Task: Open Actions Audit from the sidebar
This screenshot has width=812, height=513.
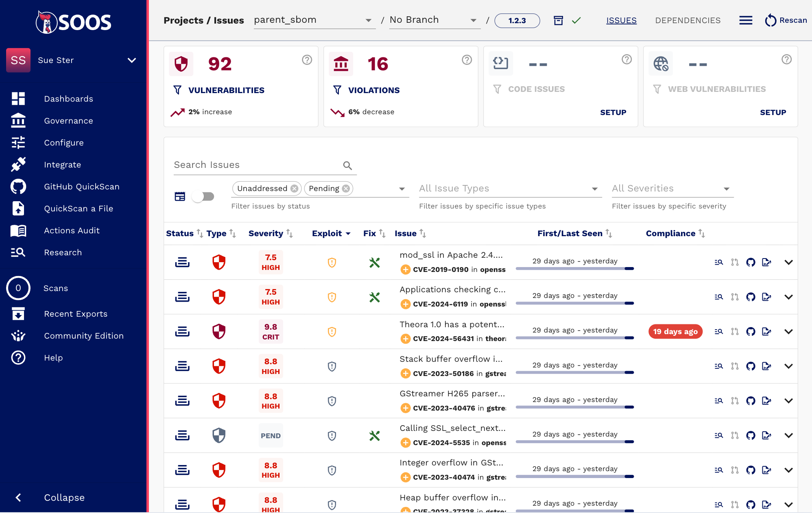Action: pyautogui.click(x=72, y=230)
